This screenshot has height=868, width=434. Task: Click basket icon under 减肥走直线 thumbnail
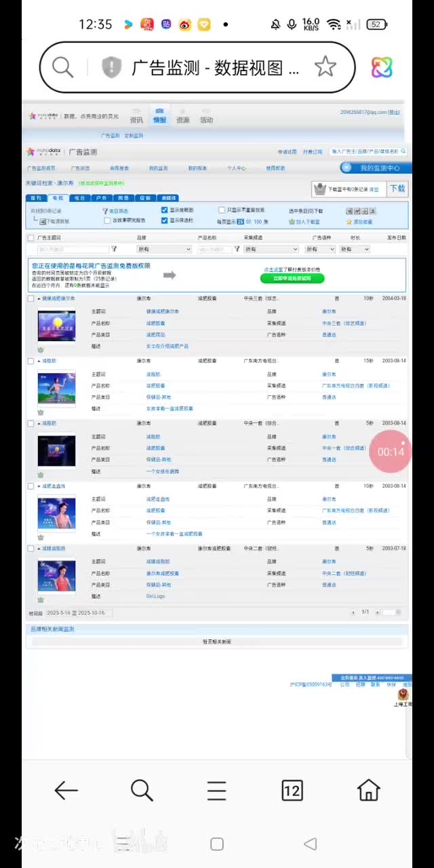pyautogui.click(x=40, y=537)
